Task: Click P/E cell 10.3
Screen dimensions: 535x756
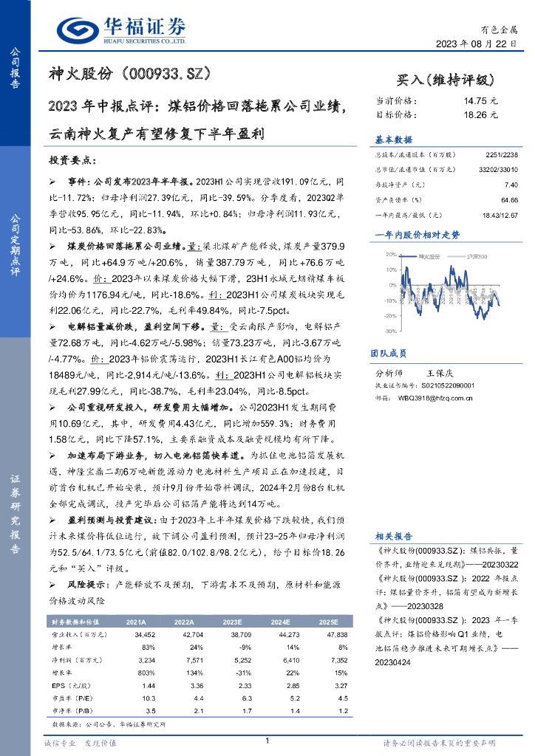Action: coord(149,698)
